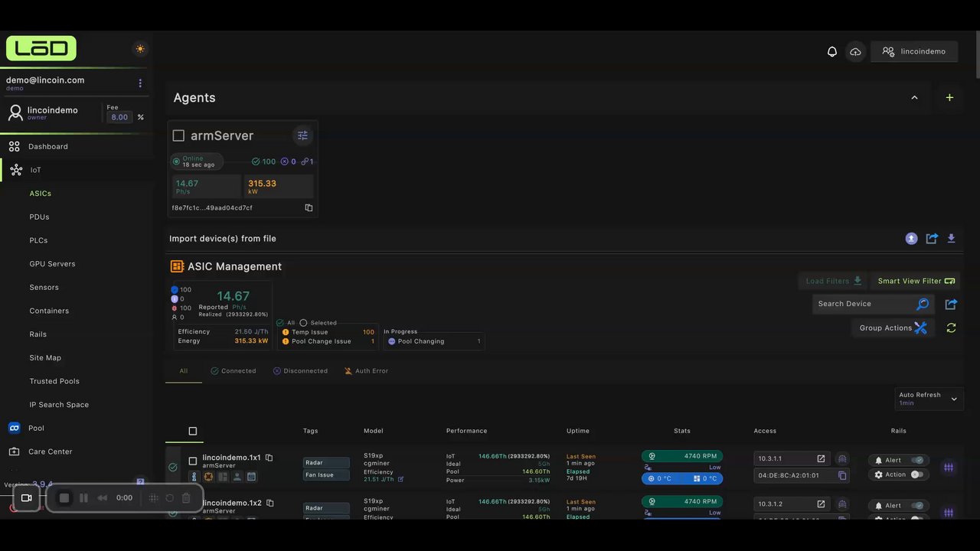Toggle light/dark theme sun icon
The width and height of the screenshot is (980, 551).
tap(140, 49)
